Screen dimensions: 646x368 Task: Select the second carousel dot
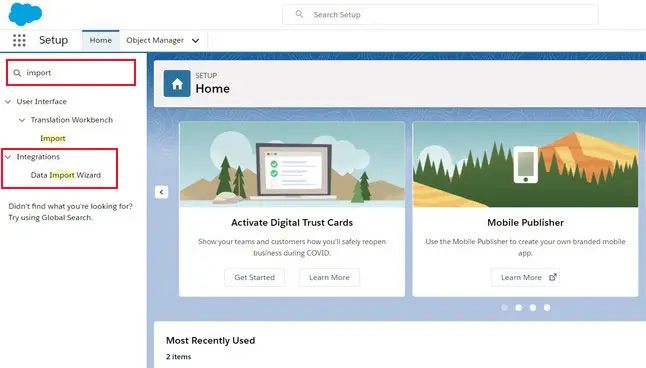click(519, 307)
